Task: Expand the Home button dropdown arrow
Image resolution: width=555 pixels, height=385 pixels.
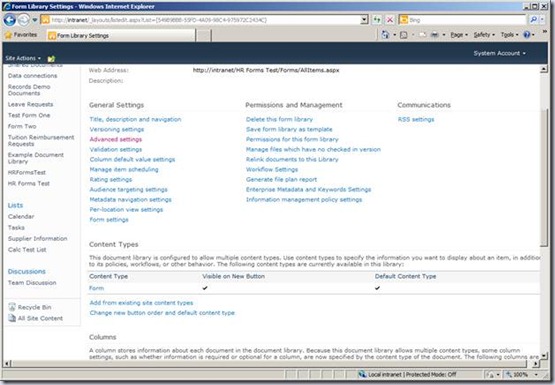Action: 394,35
